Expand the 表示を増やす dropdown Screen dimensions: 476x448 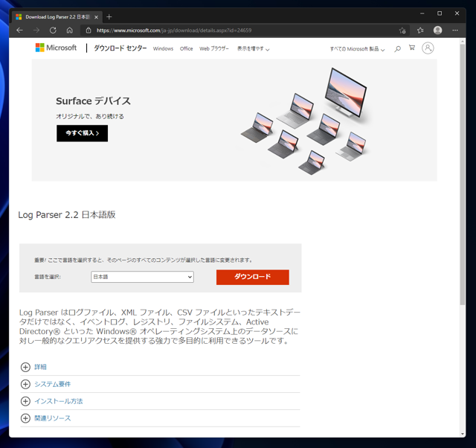(253, 48)
